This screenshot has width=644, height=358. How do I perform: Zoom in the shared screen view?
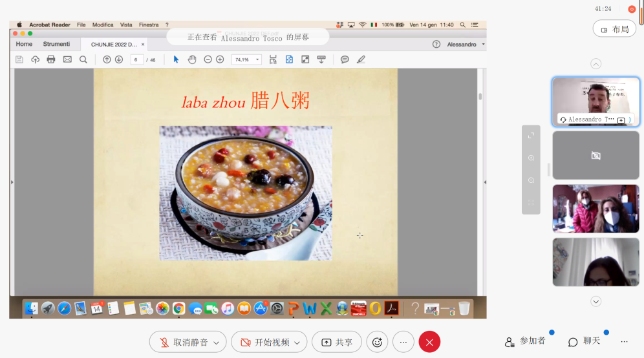tap(531, 158)
